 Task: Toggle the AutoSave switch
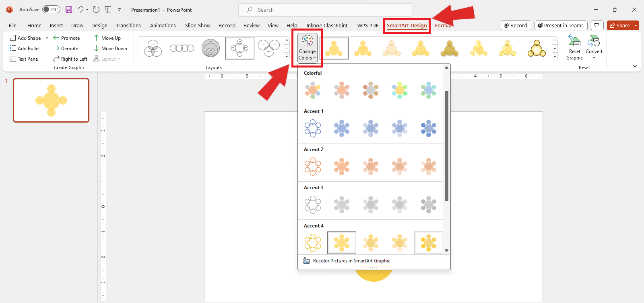click(51, 10)
